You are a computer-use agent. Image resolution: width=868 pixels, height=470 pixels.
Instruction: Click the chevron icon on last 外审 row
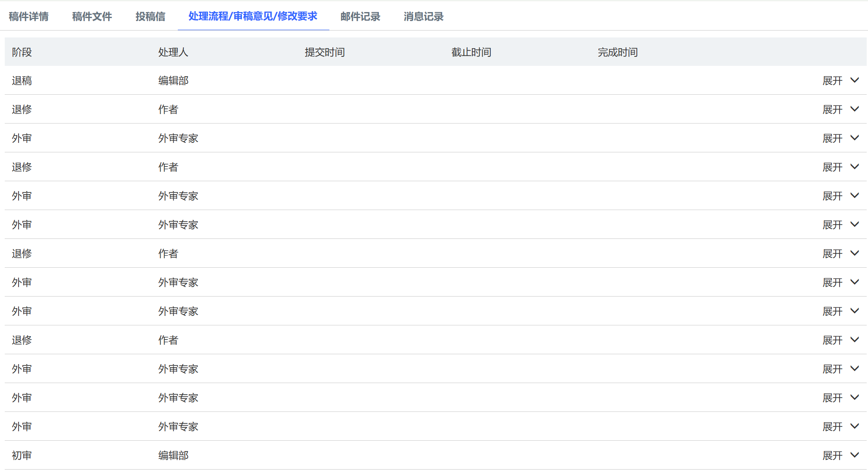(855, 427)
